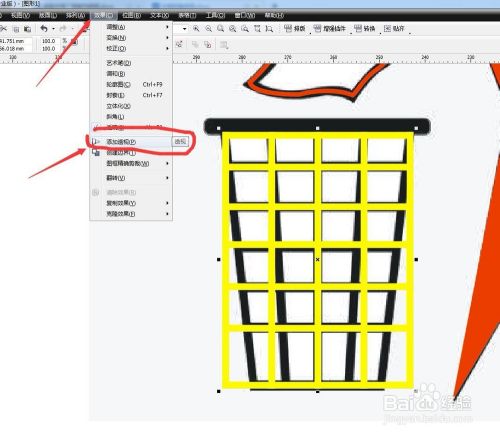Choose 轮廓图(C) Ctrl+F9 entry
The image size is (500, 436).
click(131, 85)
